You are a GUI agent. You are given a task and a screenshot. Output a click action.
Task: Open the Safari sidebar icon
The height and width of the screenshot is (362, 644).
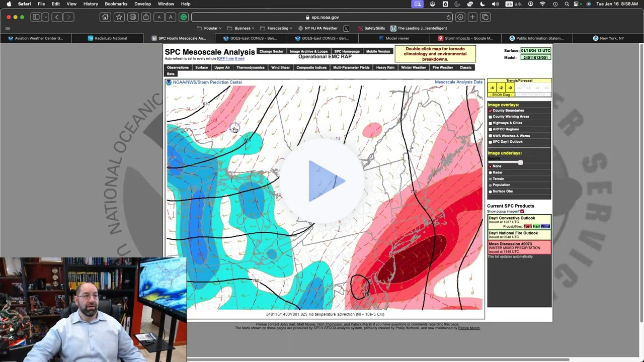tap(36, 17)
